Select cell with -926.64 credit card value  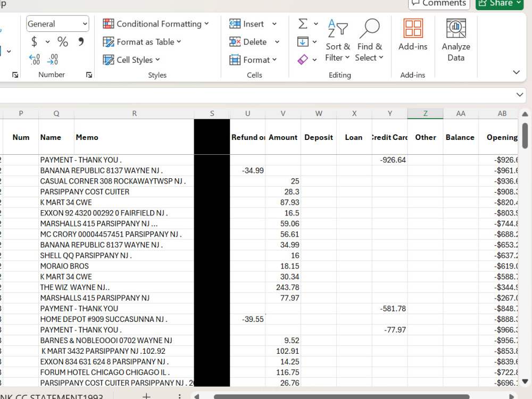pos(390,160)
